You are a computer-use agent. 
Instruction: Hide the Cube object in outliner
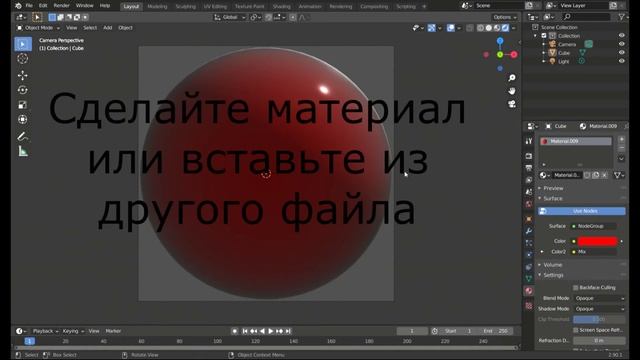point(622,53)
